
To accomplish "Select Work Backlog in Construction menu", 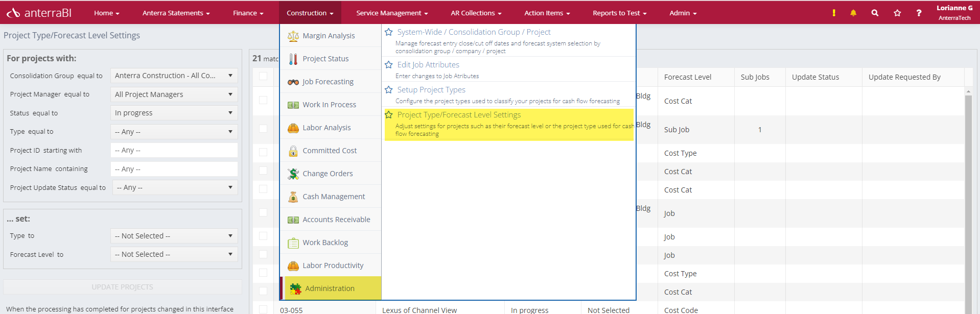I will pos(331,243).
